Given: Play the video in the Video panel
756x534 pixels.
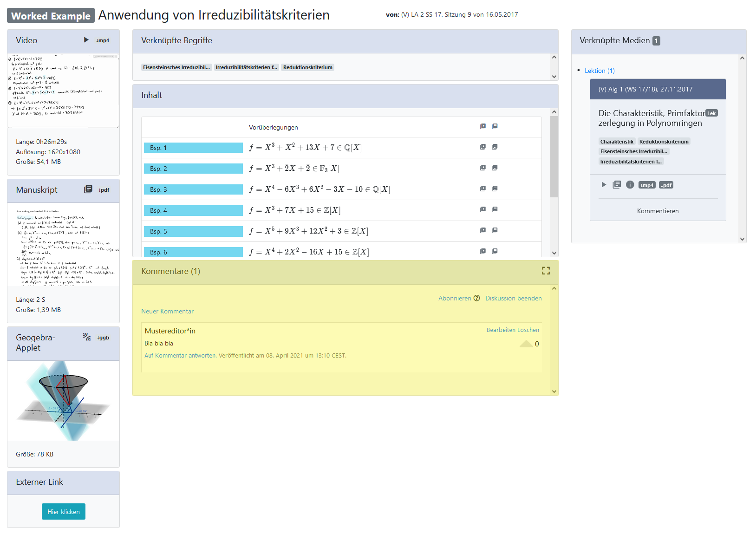Looking at the screenshot, I should click(86, 40).
